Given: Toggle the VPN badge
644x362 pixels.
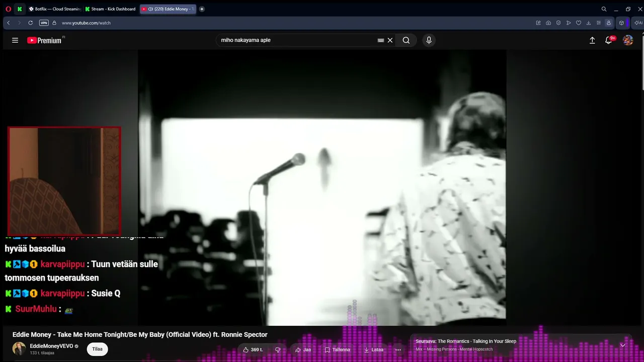Looking at the screenshot, I should (x=44, y=23).
